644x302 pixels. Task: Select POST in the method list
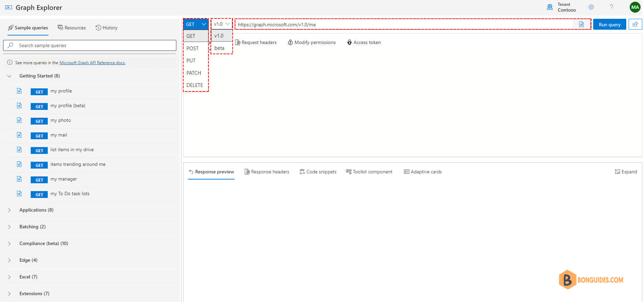point(196,48)
